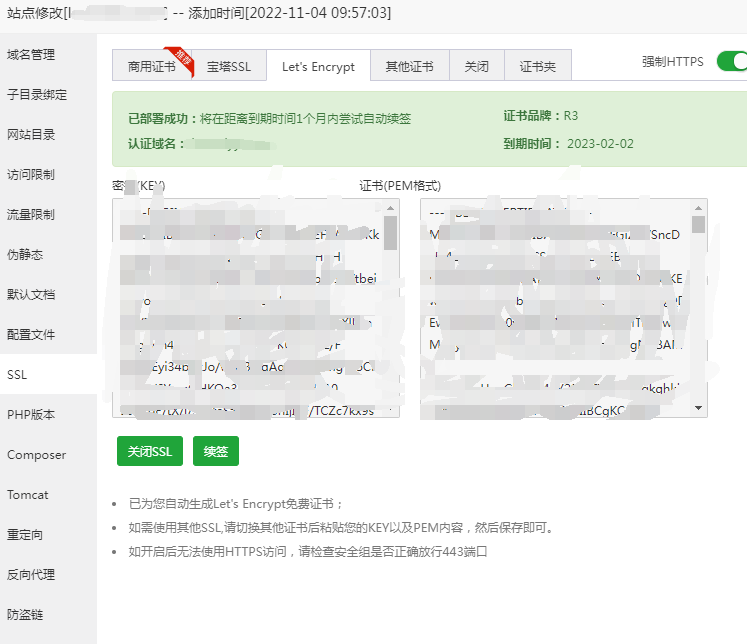The width and height of the screenshot is (747, 644).
Task: Click the KEY box scrollbar thumb
Action: (391, 232)
